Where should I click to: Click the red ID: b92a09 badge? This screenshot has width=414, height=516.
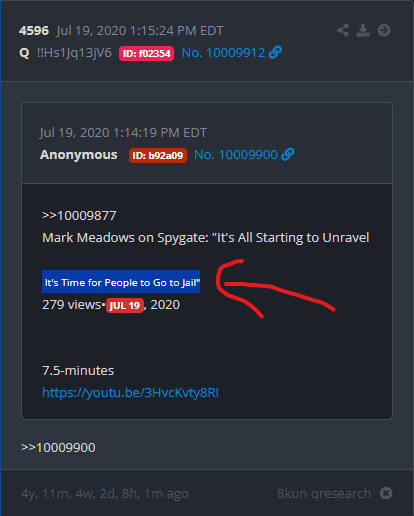pyautogui.click(x=158, y=155)
